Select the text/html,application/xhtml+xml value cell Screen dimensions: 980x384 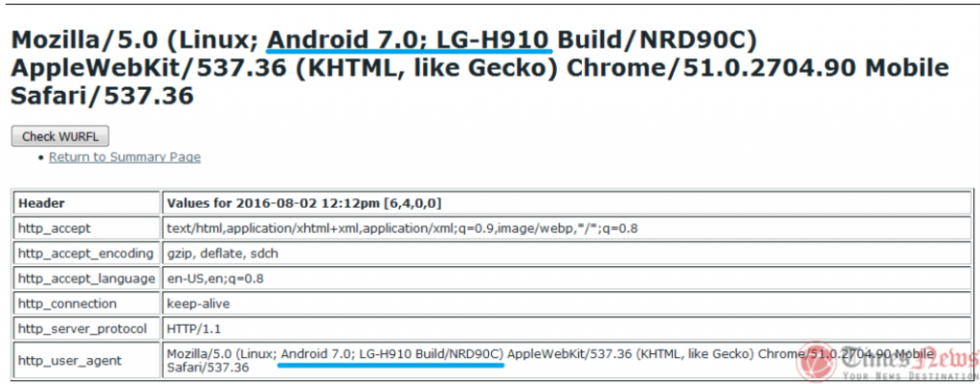click(x=566, y=228)
